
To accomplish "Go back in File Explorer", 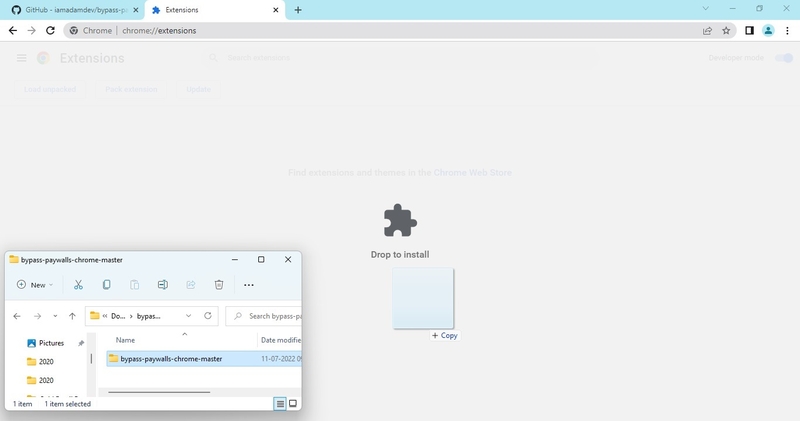I will click(x=17, y=316).
